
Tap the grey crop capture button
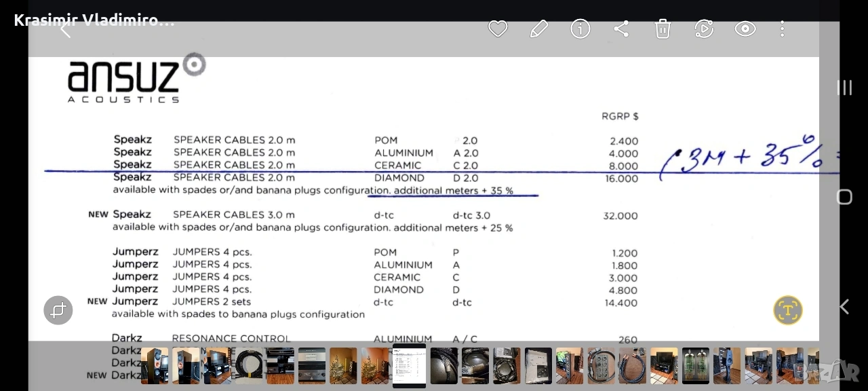click(x=58, y=310)
